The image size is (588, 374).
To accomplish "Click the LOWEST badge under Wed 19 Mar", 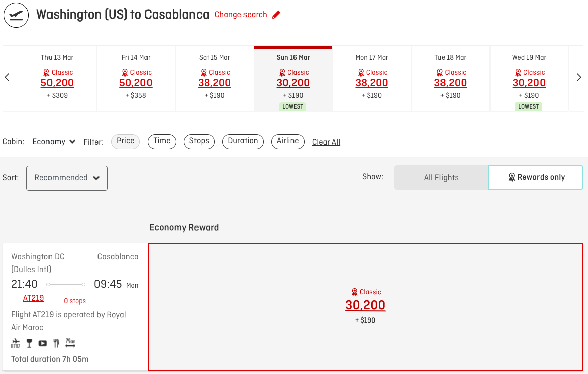I will pyautogui.click(x=529, y=106).
